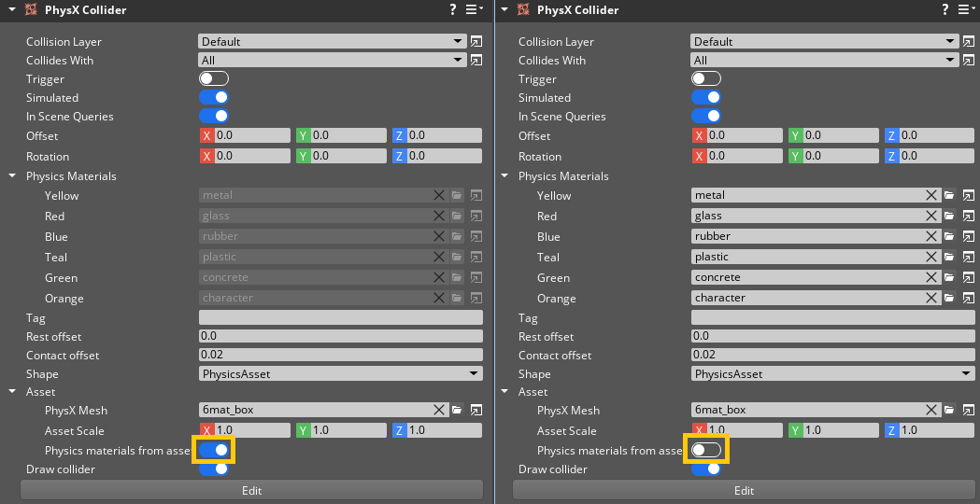Open Collision Layer editor icon in right panel
The image size is (980, 504).
[969, 41]
